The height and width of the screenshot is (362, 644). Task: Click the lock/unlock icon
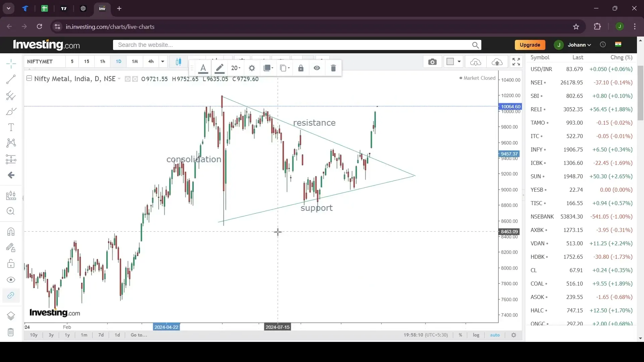tap(300, 68)
